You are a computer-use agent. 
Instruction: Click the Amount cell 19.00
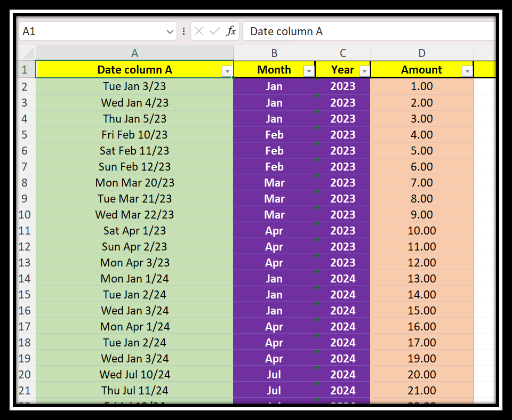point(422,358)
